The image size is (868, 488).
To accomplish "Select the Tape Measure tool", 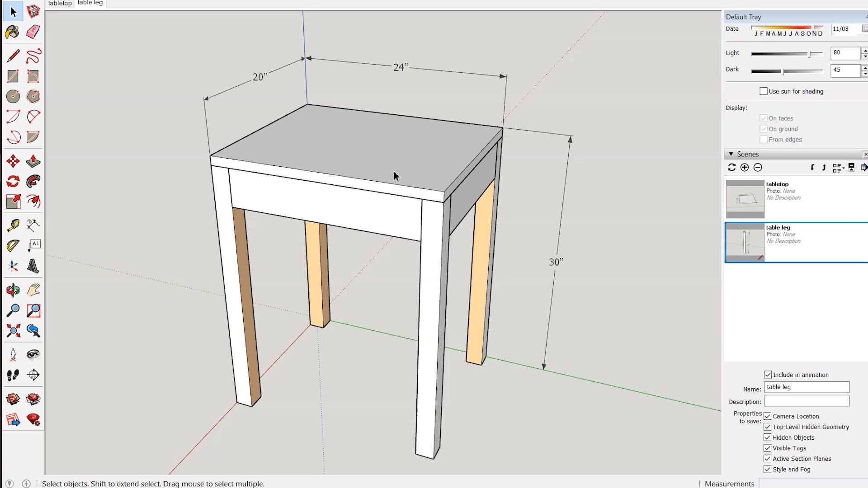I will pos(12,225).
